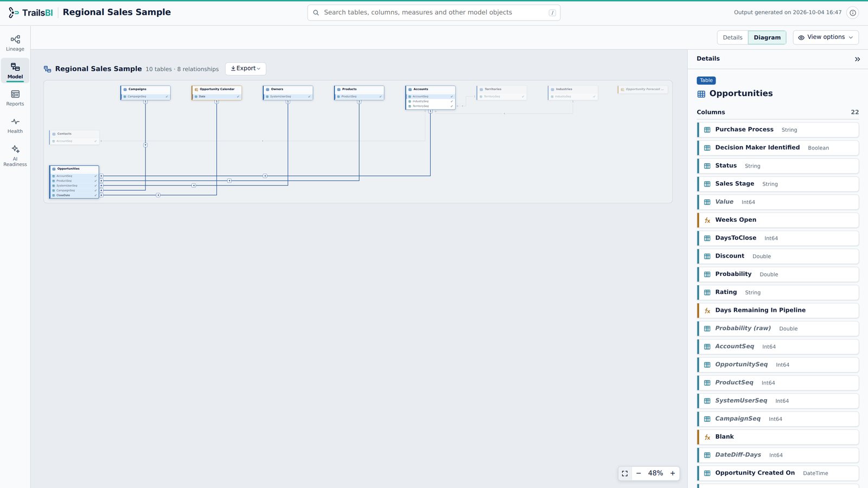
Task: Open the Status column row
Action: (778, 166)
